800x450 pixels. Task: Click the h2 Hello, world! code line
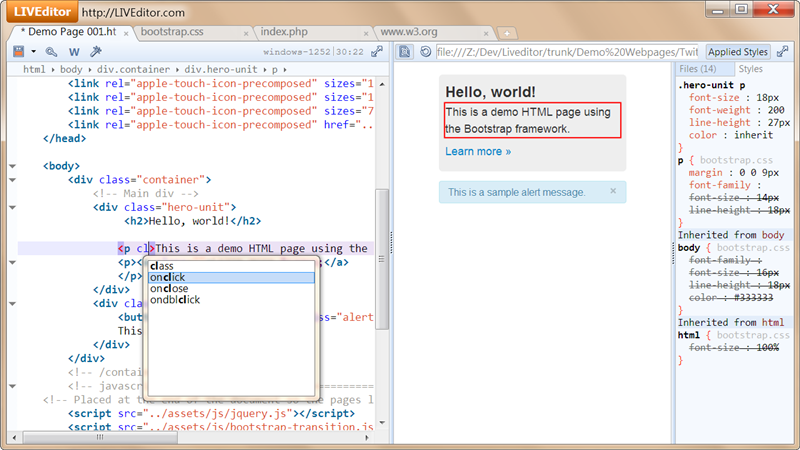pos(192,221)
